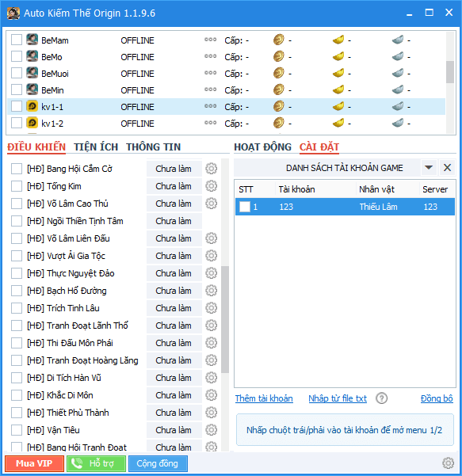Enable the Khắc Di Môn checkbox
Image resolution: width=462 pixels, height=476 pixels.
pyautogui.click(x=17, y=395)
